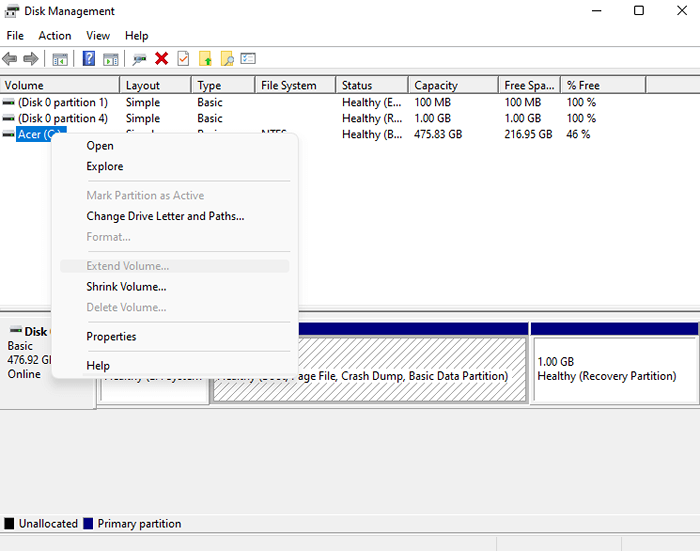The height and width of the screenshot is (551, 700).
Task: Click drive icon beside Acer (C:)
Action: point(8,134)
